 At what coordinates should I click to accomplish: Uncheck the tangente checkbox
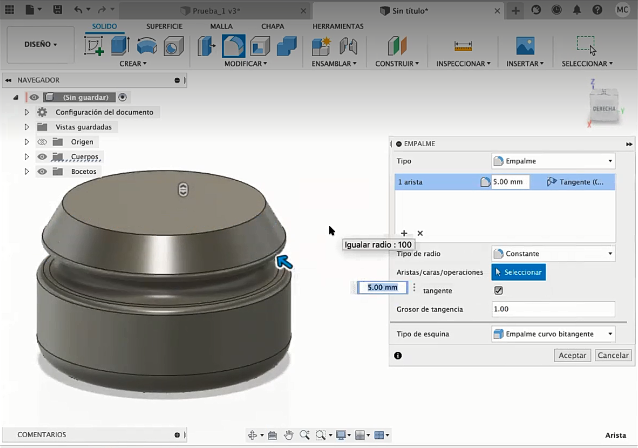(x=498, y=291)
